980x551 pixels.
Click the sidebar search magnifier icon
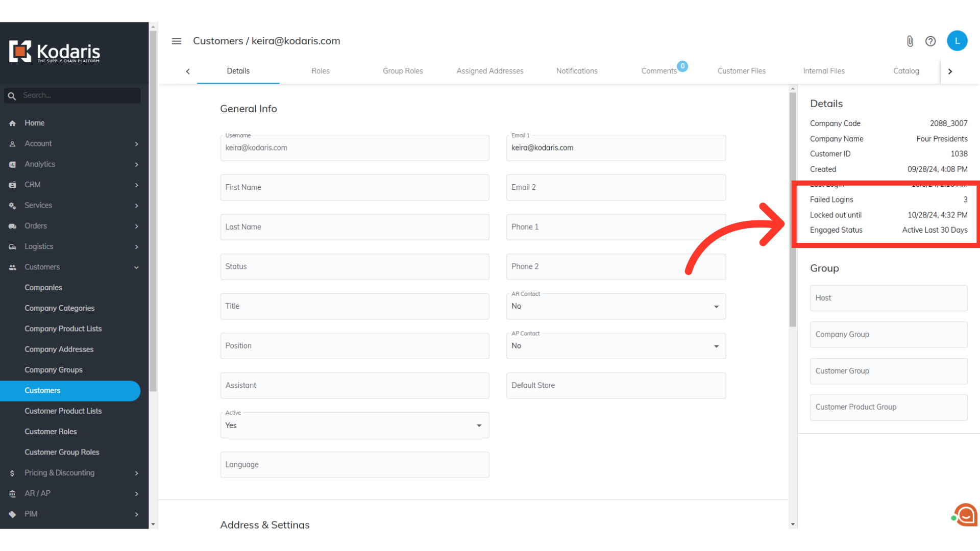12,96
